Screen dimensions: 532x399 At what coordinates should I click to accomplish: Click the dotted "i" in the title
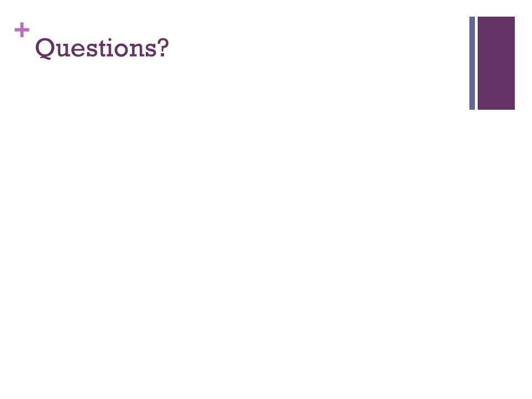click(110, 48)
